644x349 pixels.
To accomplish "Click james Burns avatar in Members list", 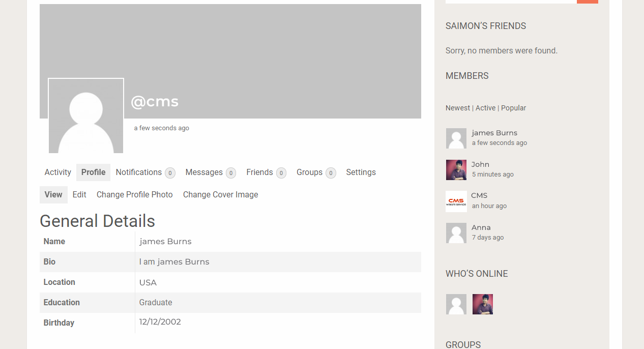I will coord(456,138).
